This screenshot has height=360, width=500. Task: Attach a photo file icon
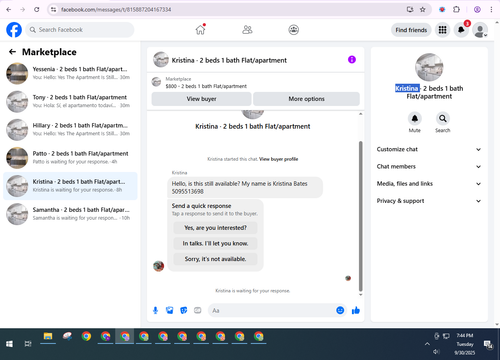point(170,310)
